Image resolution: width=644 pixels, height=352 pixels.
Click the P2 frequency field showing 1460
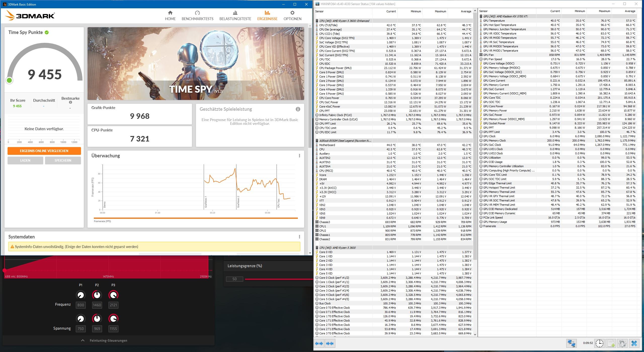pyautogui.click(x=97, y=305)
